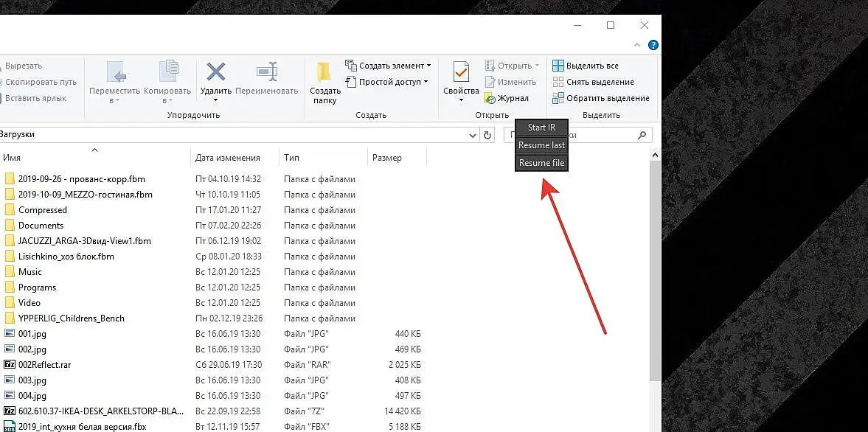Open the blue help question mark icon
The width and height of the screenshot is (868, 432).
(653, 45)
